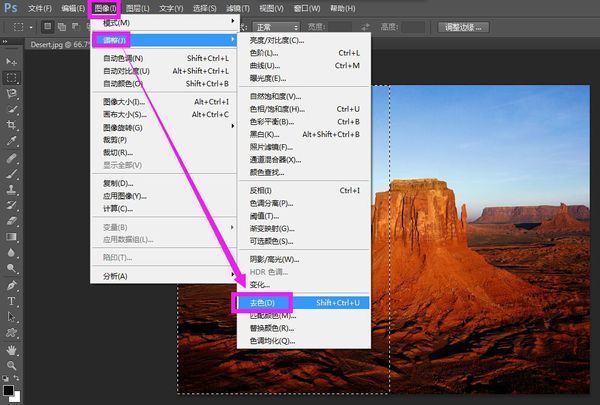The image size is (600, 405).
Task: Open the 滤镜(T) menu
Action: [267, 8]
